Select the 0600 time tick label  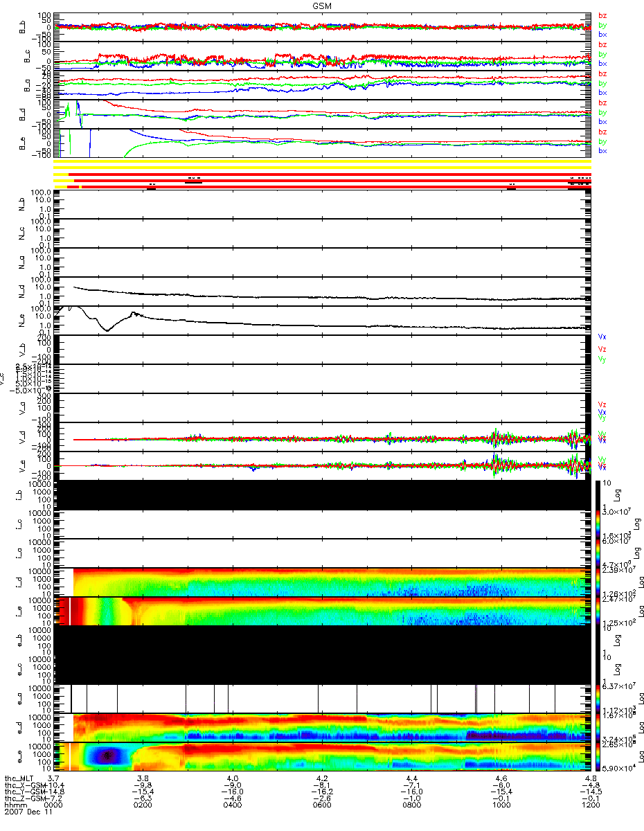(322, 806)
